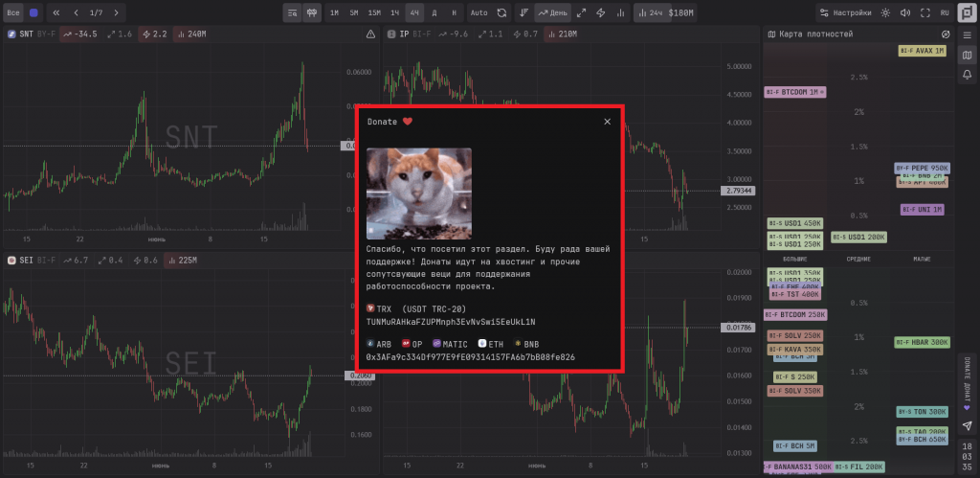Toggle the binoculars-style view icon
This screenshot has width=980, height=478.
click(312, 12)
